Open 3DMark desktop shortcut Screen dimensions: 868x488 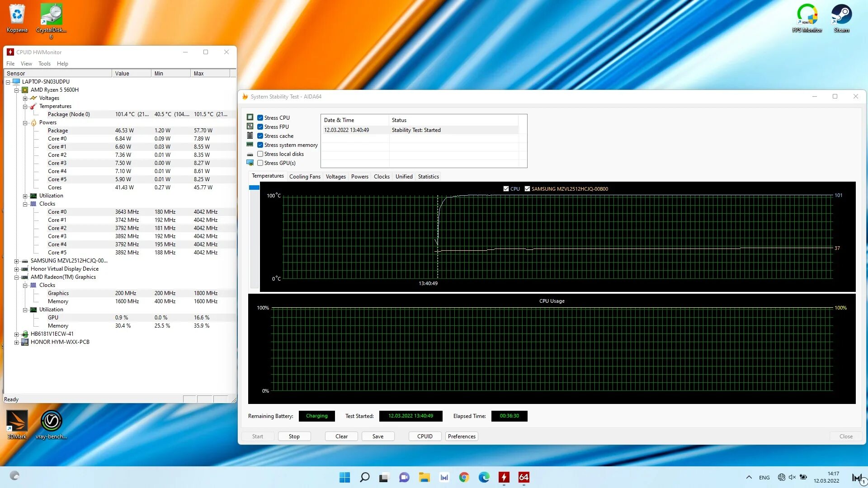click(17, 424)
